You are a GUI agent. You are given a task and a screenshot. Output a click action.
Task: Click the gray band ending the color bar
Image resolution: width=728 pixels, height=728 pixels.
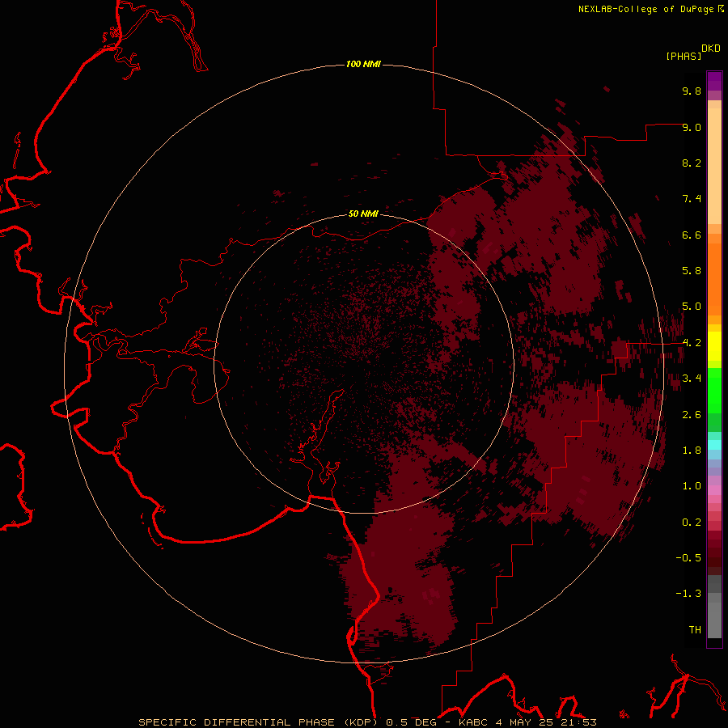714,607
